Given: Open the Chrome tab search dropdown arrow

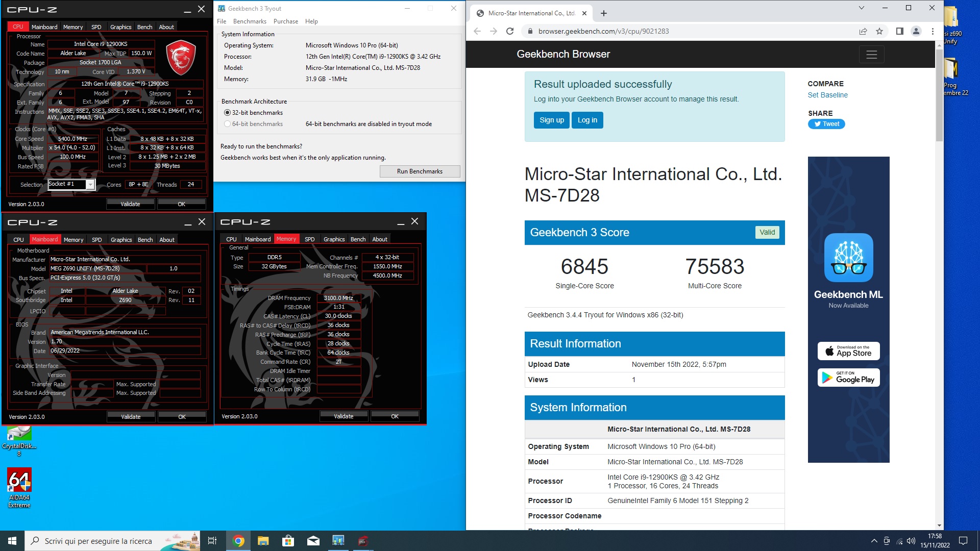Looking at the screenshot, I should click(x=862, y=8).
